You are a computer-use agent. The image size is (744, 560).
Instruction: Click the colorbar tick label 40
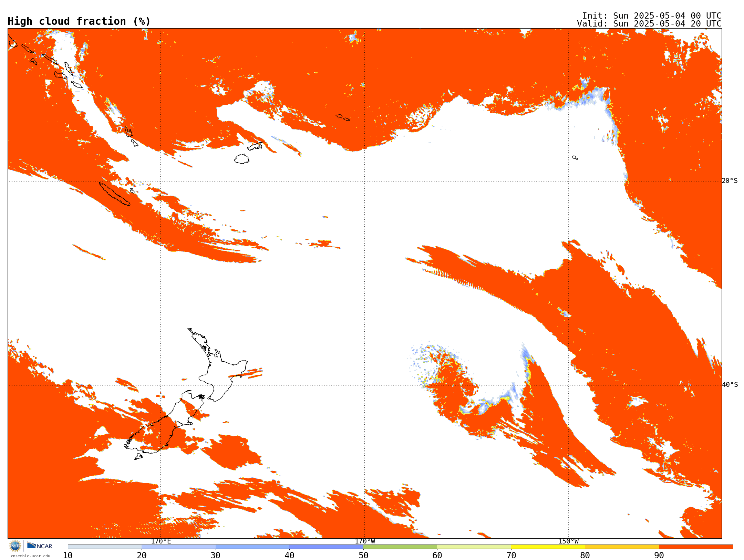289,556
